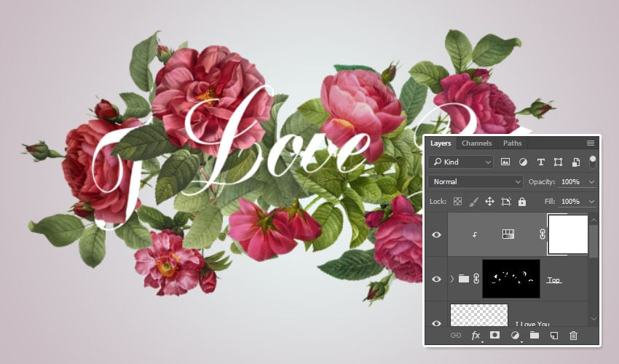Screen dimensions: 619x364
Task: Hide the Top group layer
Action: pos(436,279)
